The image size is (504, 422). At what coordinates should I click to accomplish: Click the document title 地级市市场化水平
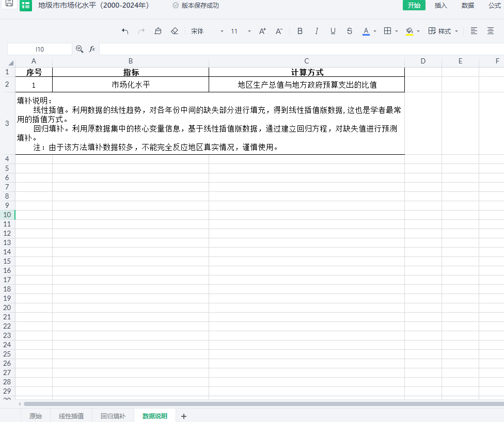click(x=93, y=6)
